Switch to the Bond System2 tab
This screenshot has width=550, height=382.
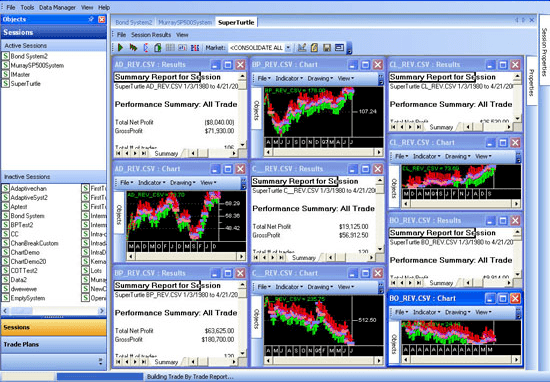[x=134, y=22]
